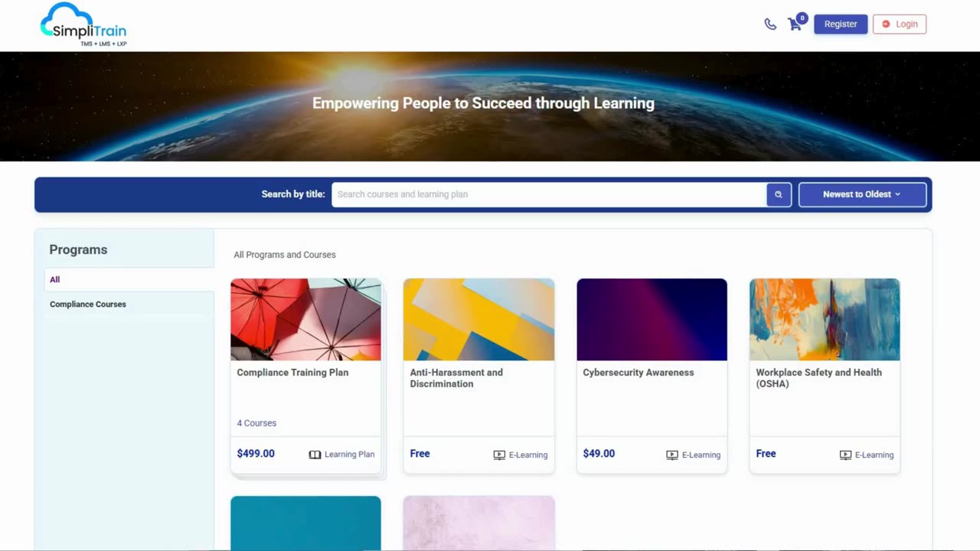
Task: Click E-Learning icon on Workplace Safety card
Action: 845,455
